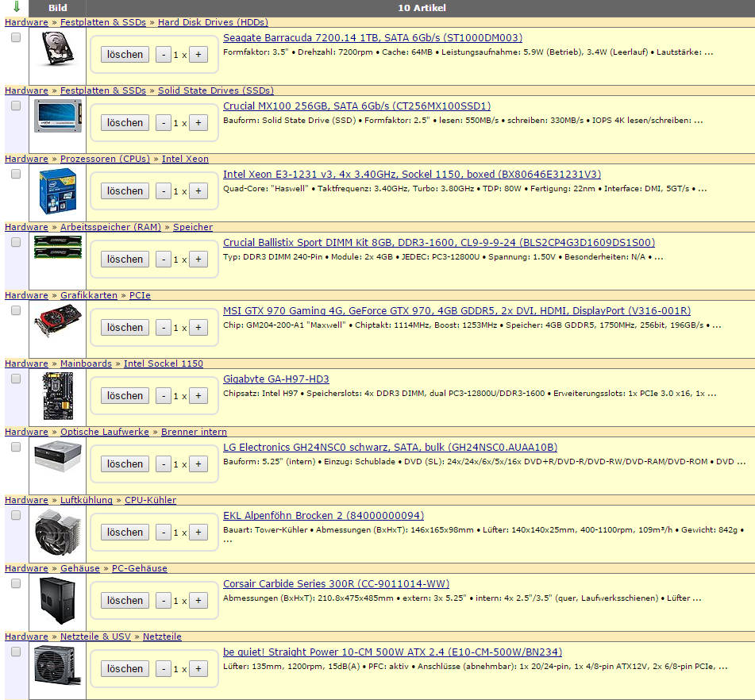This screenshot has width=755, height=700.
Task: Click the Bild column header
Action: (x=57, y=8)
